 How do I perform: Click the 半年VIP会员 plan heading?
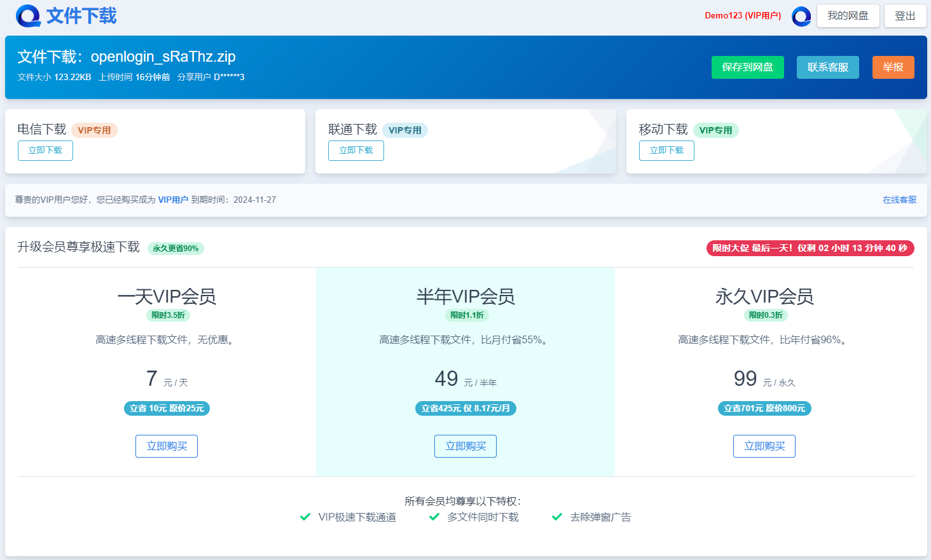pyautogui.click(x=465, y=296)
